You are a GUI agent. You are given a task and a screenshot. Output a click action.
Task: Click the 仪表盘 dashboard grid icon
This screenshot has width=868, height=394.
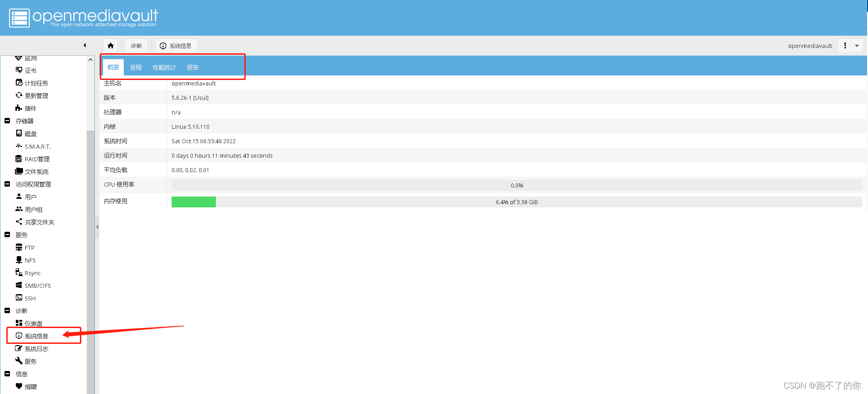pos(19,323)
